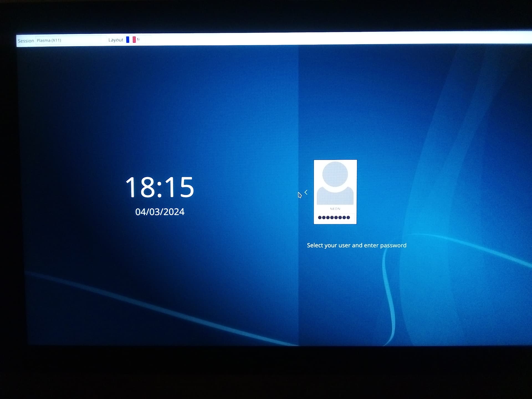532x399 pixels.
Task: Click the Layout label in top bar
Action: point(116,40)
